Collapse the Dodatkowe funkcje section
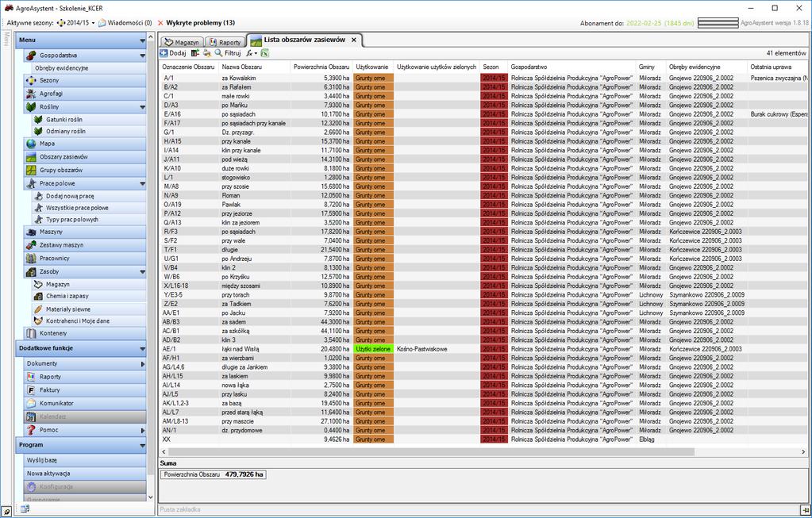The image size is (812, 518). (142, 349)
